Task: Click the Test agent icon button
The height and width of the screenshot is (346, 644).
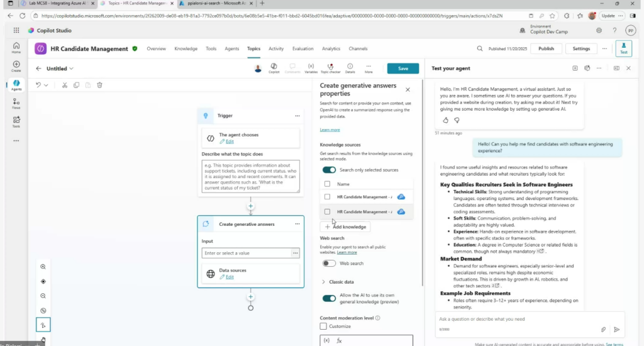Action: (623, 48)
